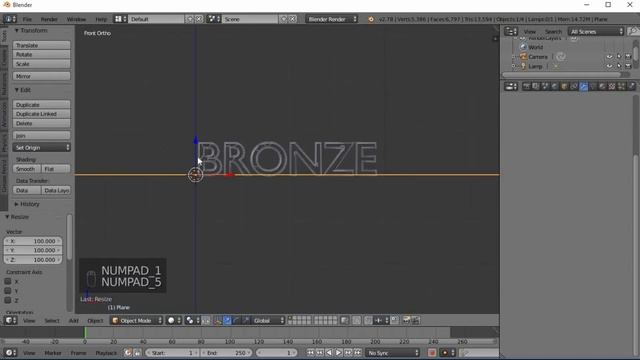Open the Global orientation dropdown

[x=268, y=320]
